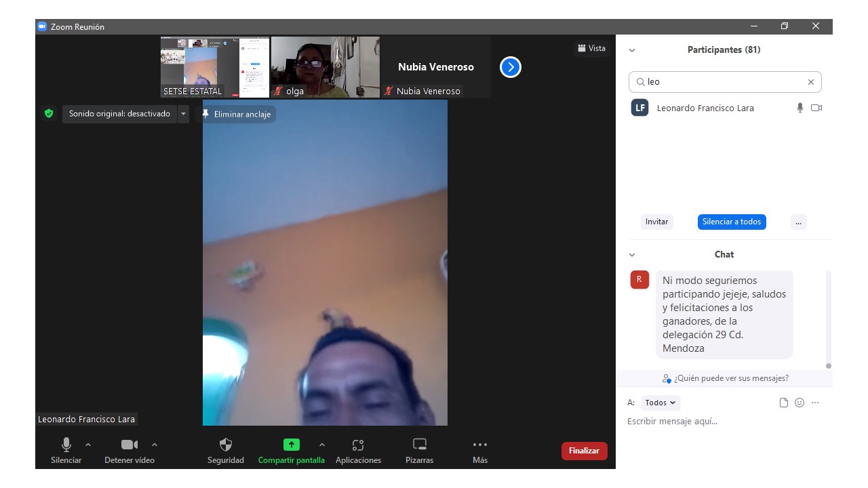Click the R avatar in chat
This screenshot has height=488, width=868.
tap(639, 279)
